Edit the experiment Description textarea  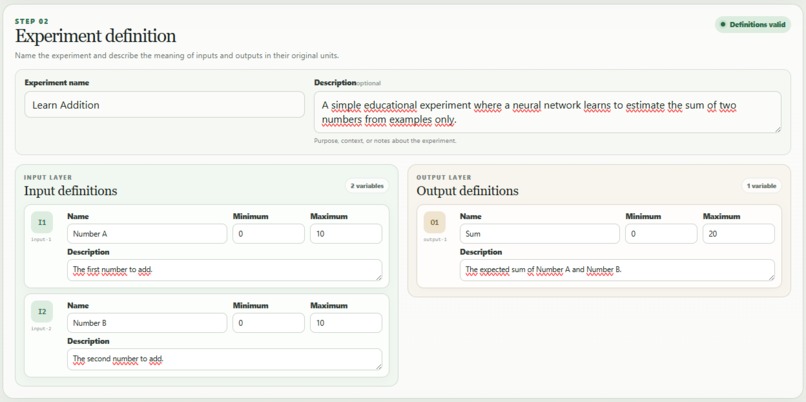547,112
